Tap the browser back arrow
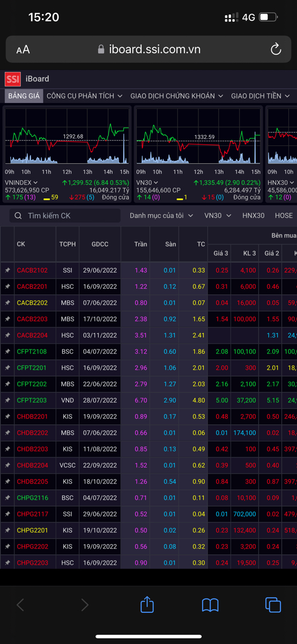Image resolution: width=297 pixels, height=644 pixels. [x=20, y=605]
